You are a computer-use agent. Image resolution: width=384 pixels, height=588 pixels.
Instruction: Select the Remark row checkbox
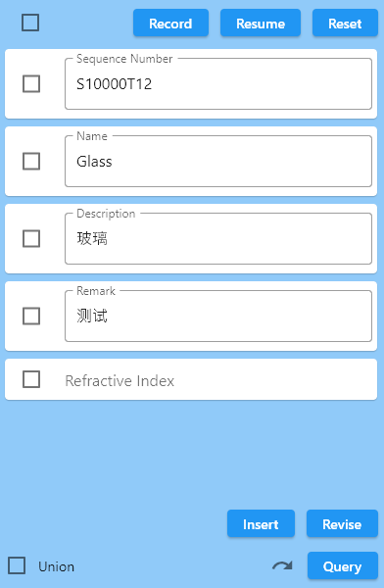coord(31,317)
